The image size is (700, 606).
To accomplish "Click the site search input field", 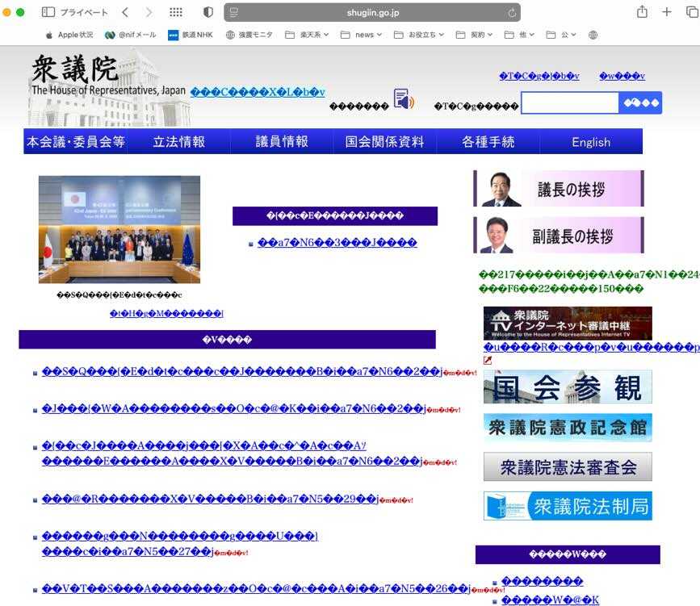I will 569,103.
